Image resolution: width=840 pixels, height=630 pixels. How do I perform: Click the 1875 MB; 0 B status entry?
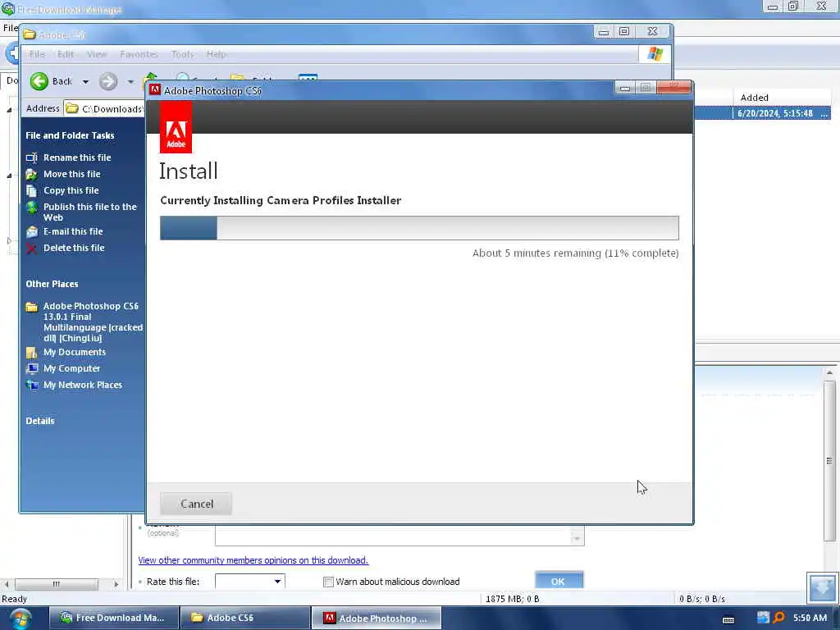pyautogui.click(x=512, y=599)
